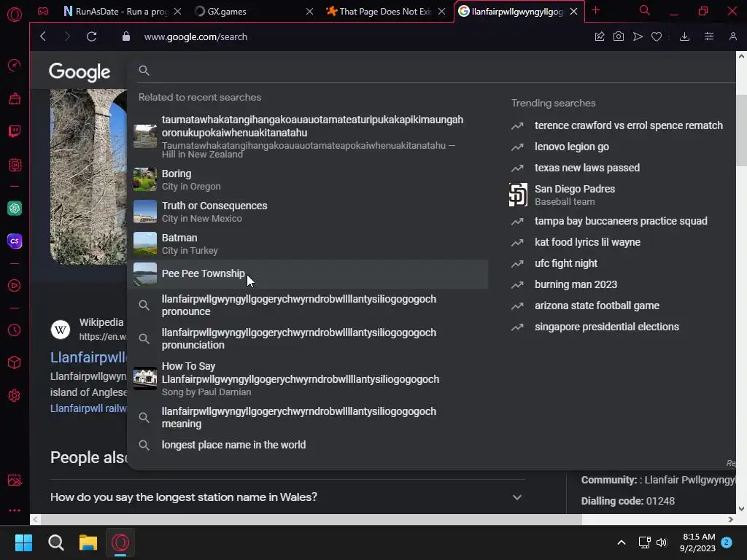This screenshot has width=747, height=560.
Task: Open trending 'tampa bay buccaneers practice squad'
Action: (621, 221)
